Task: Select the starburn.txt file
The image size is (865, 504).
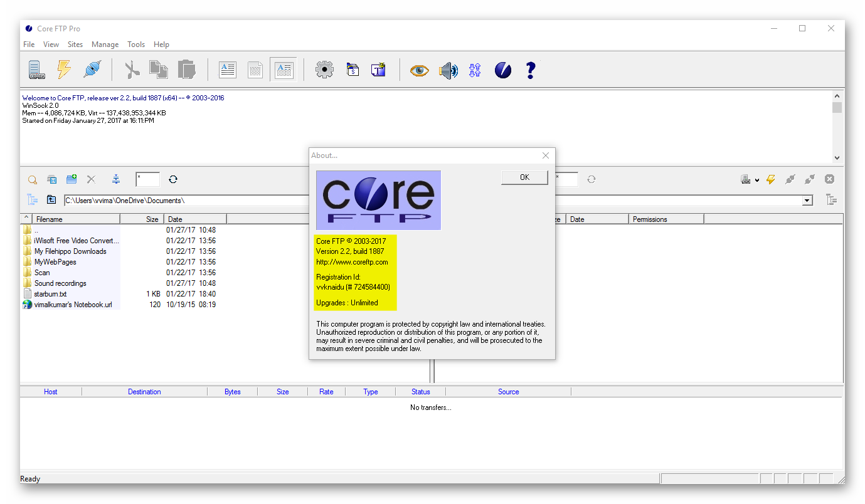Action: (50, 294)
